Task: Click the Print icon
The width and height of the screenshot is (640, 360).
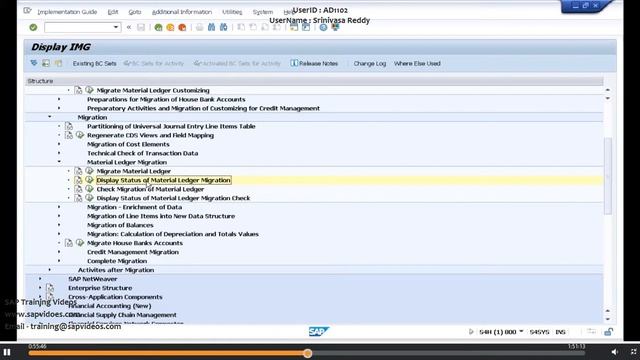Action: click(199, 27)
